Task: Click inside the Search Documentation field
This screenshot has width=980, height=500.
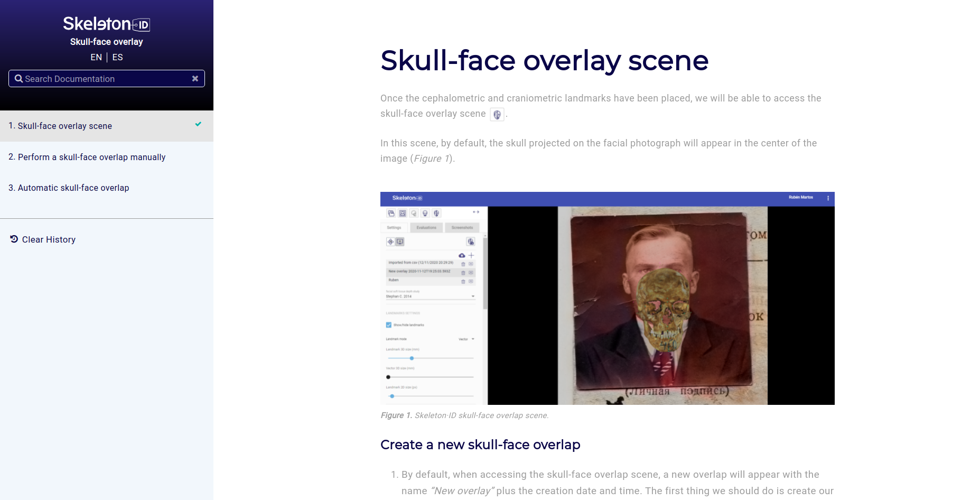Action: 103,78
